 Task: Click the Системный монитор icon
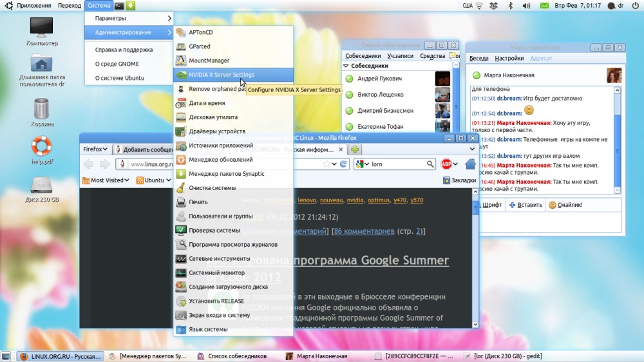click(181, 273)
